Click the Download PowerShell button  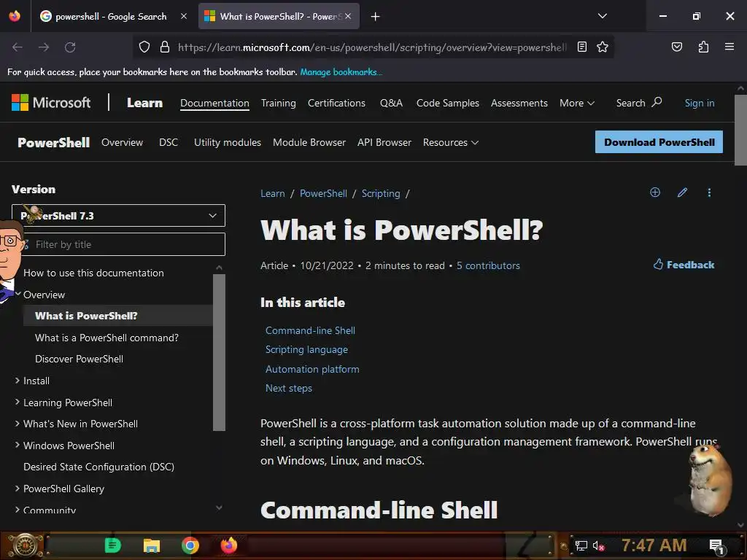pyautogui.click(x=659, y=142)
